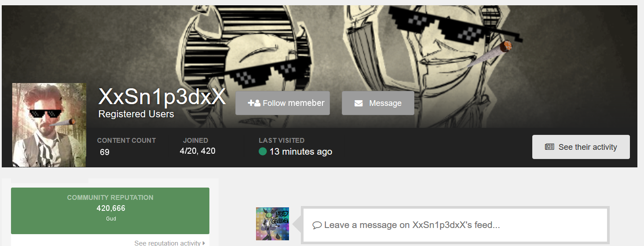Leave a message in the feed input field
Image resolution: width=644 pixels, height=246 pixels.
455,225
